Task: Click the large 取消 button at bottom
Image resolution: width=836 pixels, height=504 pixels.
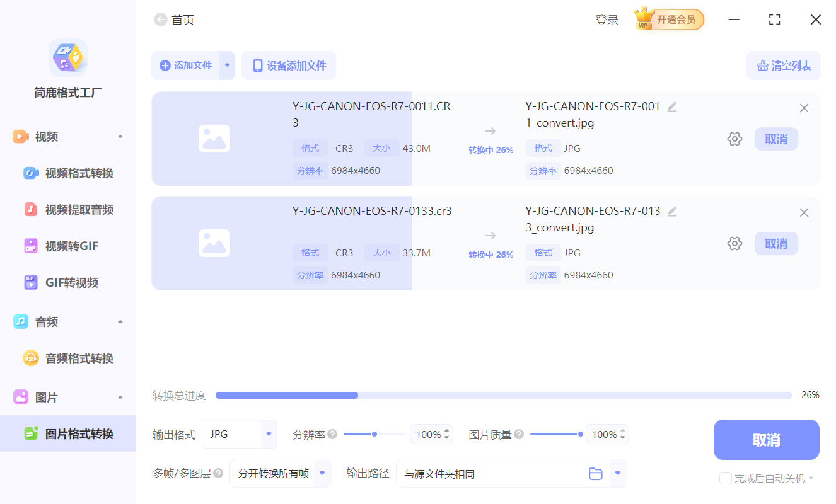Action: point(767,440)
